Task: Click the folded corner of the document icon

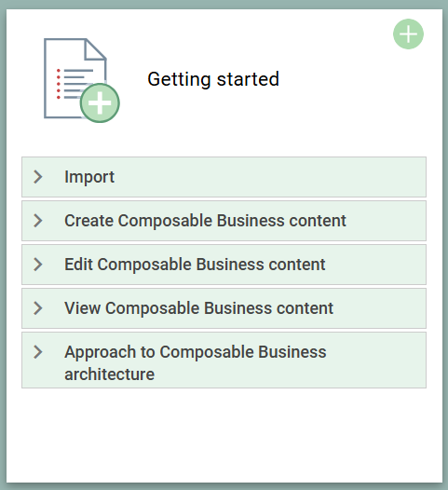Action: coord(95,49)
